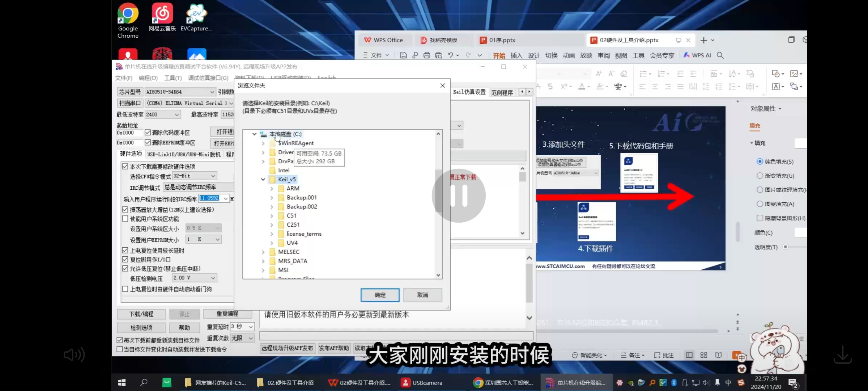Open the EVCapture desktop icon
The image size is (868, 391).
click(196, 17)
